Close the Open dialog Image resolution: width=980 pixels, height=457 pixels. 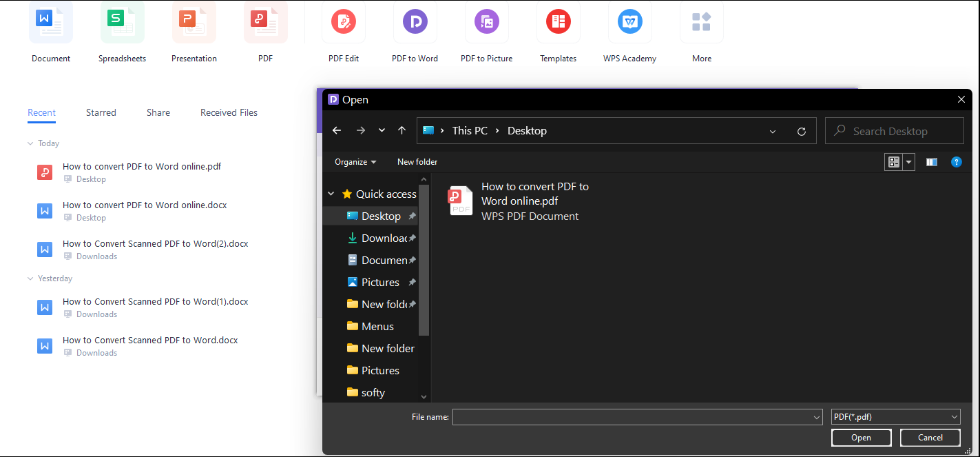961,99
